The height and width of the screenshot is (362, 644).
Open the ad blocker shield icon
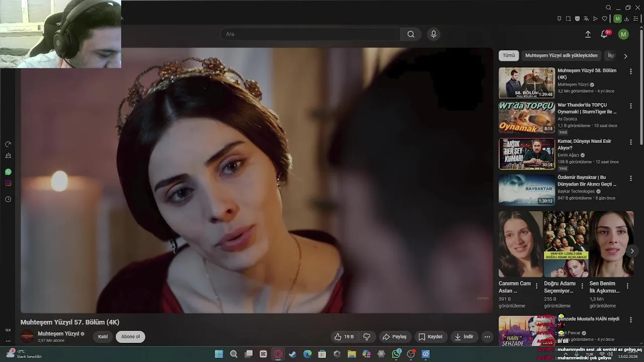pyautogui.click(x=577, y=19)
